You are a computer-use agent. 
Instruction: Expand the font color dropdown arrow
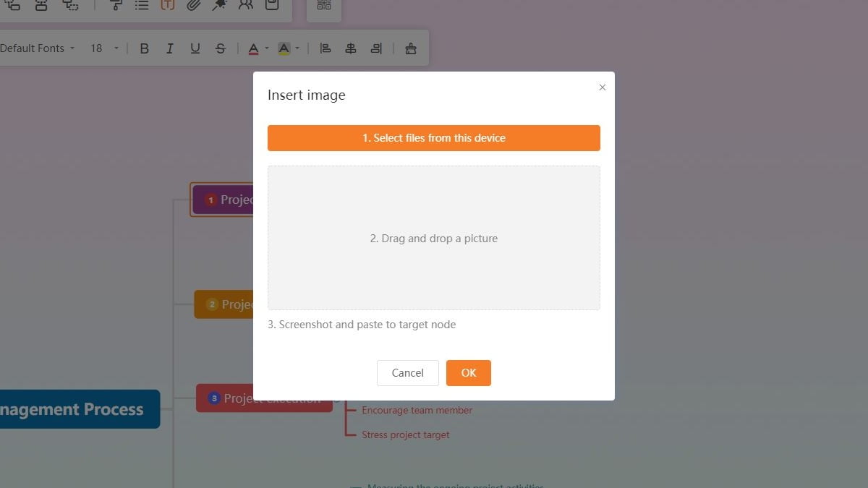point(267,48)
